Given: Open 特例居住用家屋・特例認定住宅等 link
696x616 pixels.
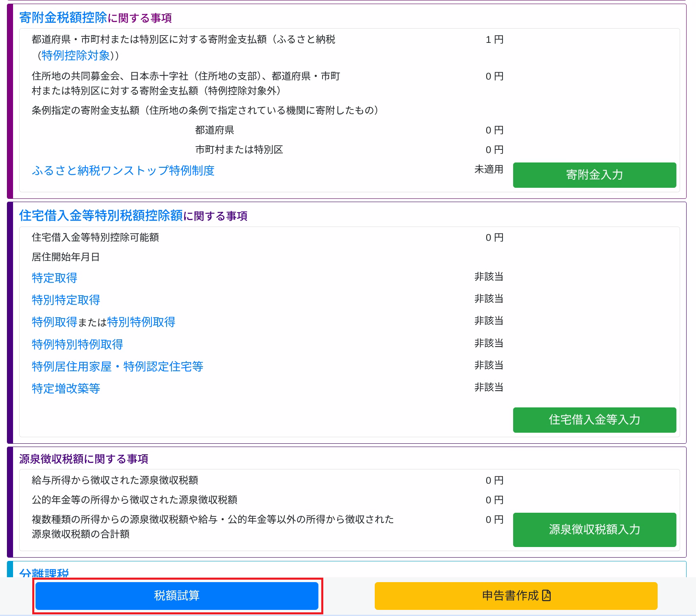Looking at the screenshot, I should 117,367.
